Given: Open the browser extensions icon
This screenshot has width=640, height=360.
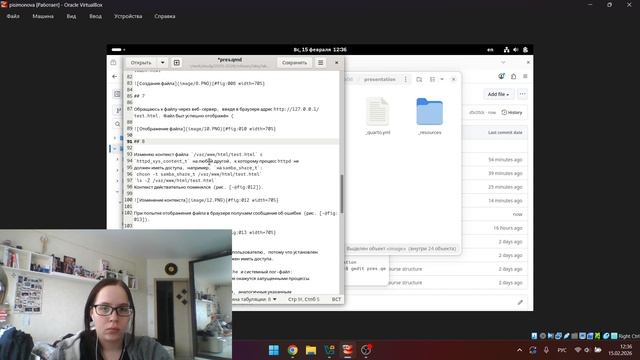Looking at the screenshot, I should [x=513, y=76].
